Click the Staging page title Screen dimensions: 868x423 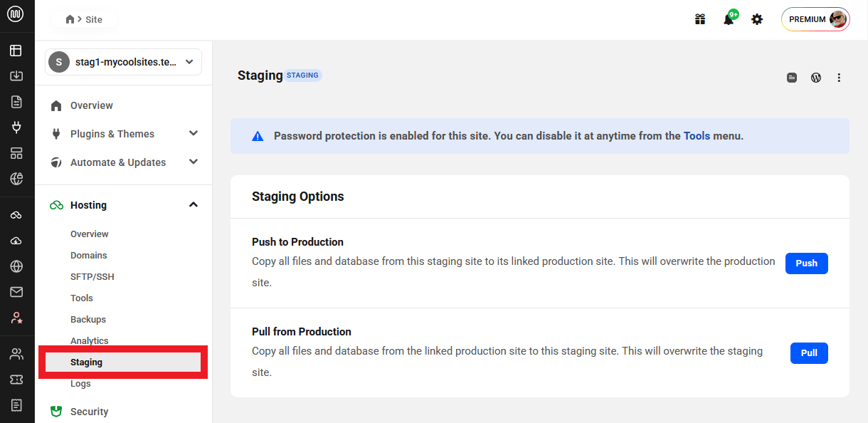pyautogui.click(x=260, y=75)
